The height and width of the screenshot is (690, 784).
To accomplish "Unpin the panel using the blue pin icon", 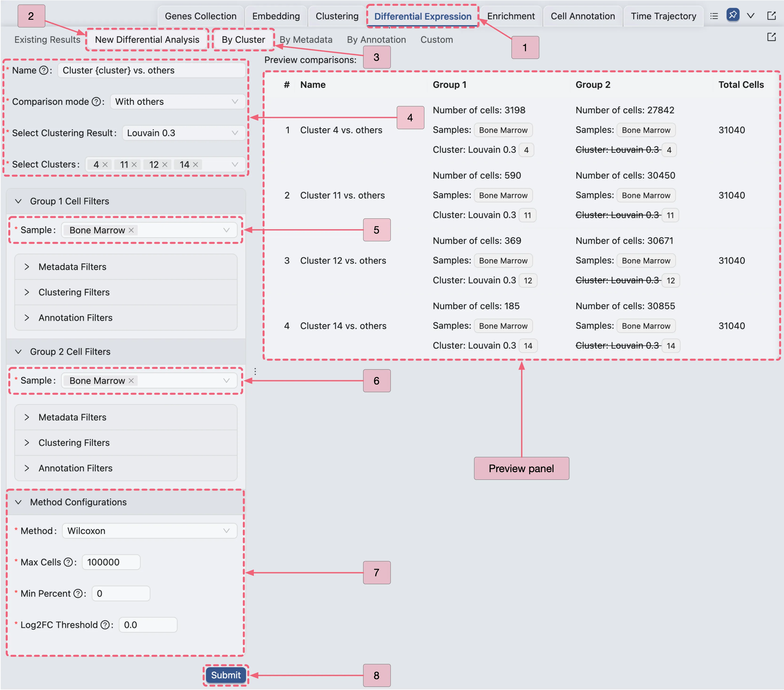I will [x=733, y=16].
